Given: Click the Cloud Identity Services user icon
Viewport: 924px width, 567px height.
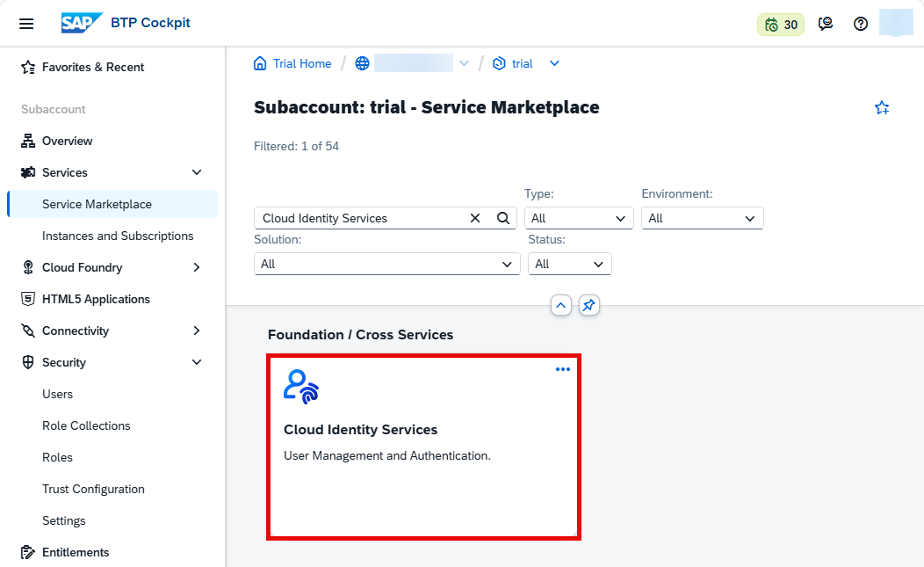Looking at the screenshot, I should (x=301, y=387).
